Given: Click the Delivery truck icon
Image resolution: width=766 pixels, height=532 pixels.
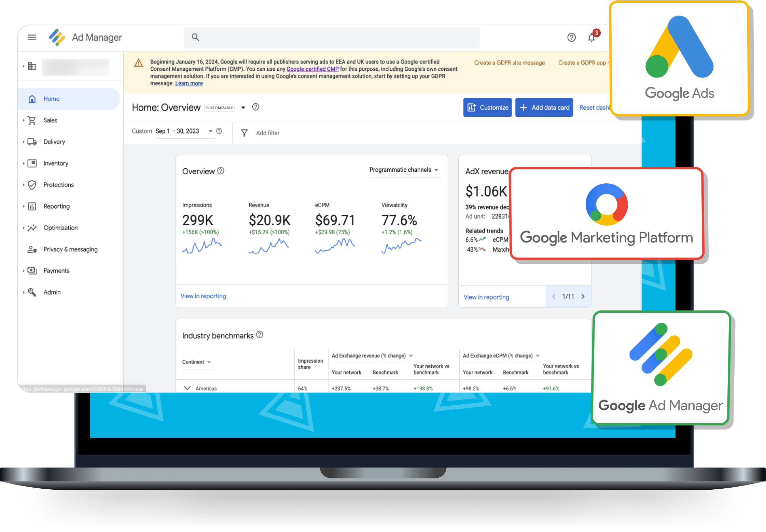Looking at the screenshot, I should pyautogui.click(x=32, y=142).
